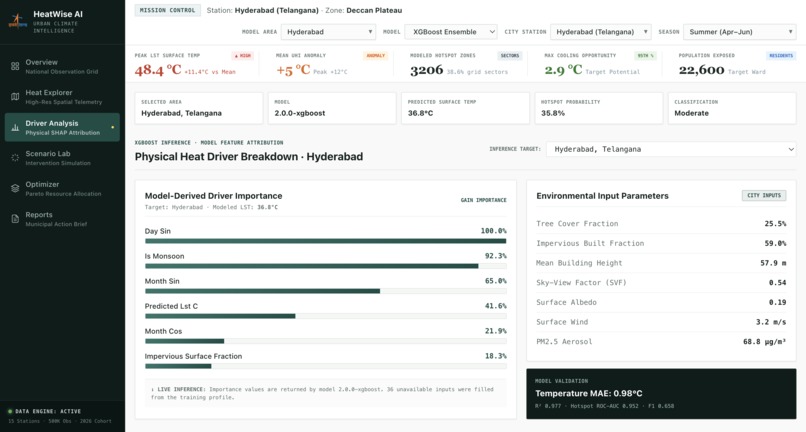Click the +5 °C UHI anomaly value
This screenshot has height=432, width=806.
pos(293,70)
